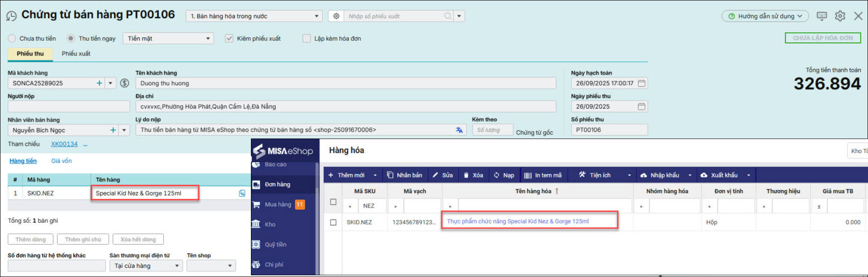The image size is (868, 277).
Task: Add new customer with plus icon
Action: tap(99, 83)
